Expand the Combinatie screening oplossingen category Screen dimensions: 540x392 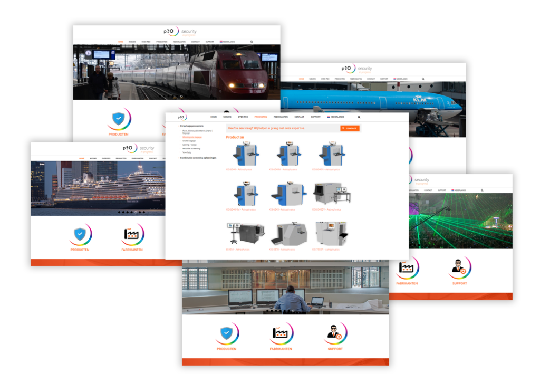pyautogui.click(x=198, y=158)
